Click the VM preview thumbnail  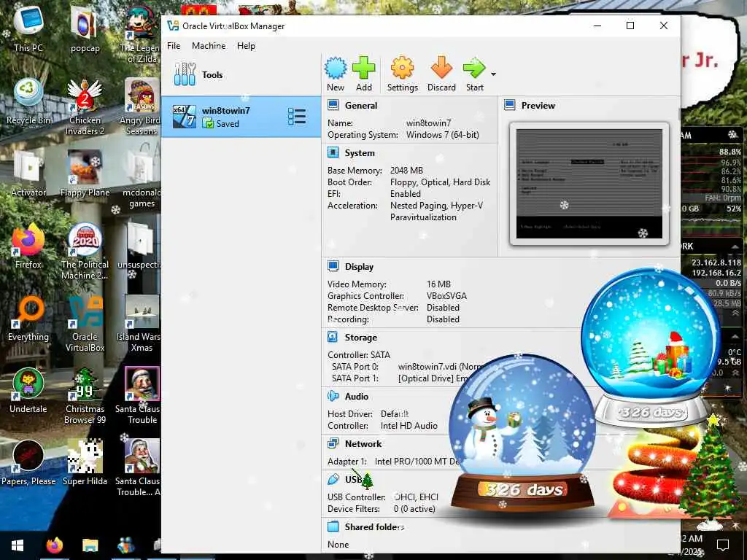pos(589,184)
